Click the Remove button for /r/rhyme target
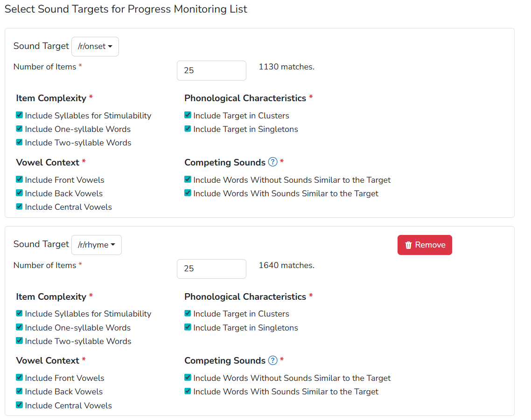This screenshot has height=420, width=531. point(425,245)
